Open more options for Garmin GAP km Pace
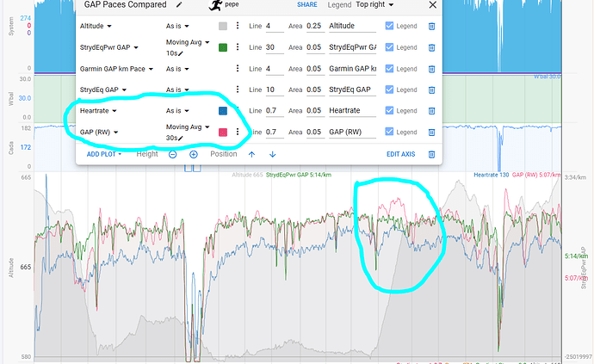Screen dimensions: 594x364 [238, 68]
